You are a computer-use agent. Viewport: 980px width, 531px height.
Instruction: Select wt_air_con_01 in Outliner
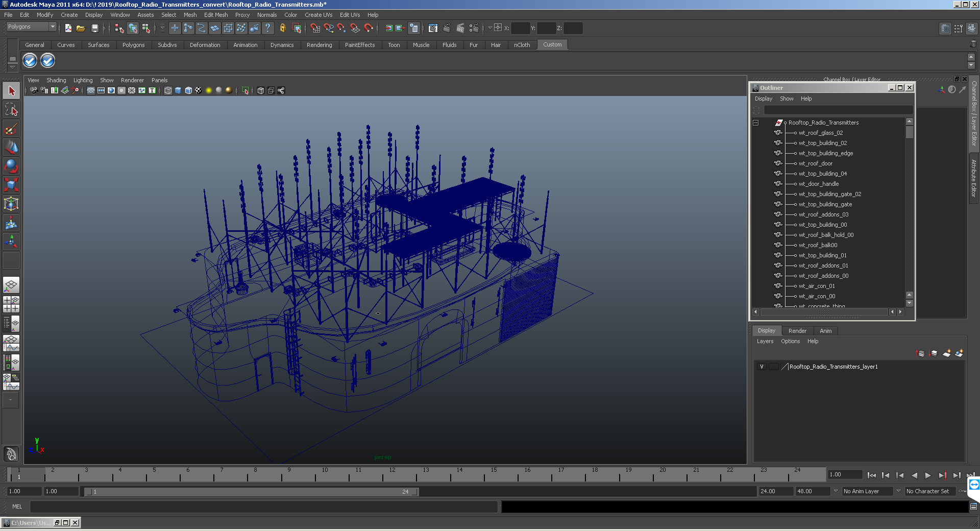[817, 286]
